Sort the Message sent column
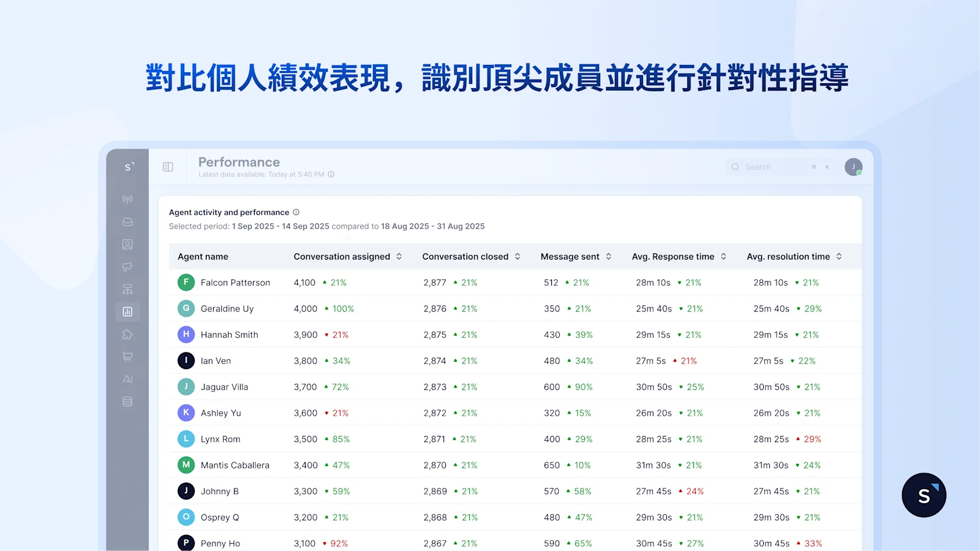The height and width of the screenshot is (551, 980). click(x=608, y=257)
